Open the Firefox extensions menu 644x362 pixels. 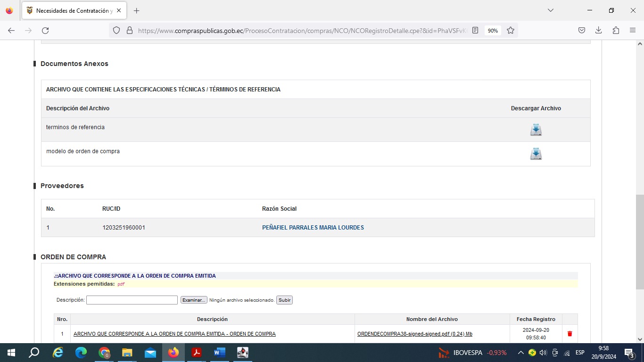pyautogui.click(x=616, y=30)
